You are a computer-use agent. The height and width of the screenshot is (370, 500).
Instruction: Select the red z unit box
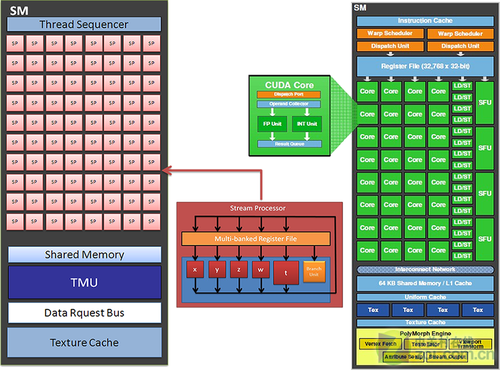coord(239,270)
